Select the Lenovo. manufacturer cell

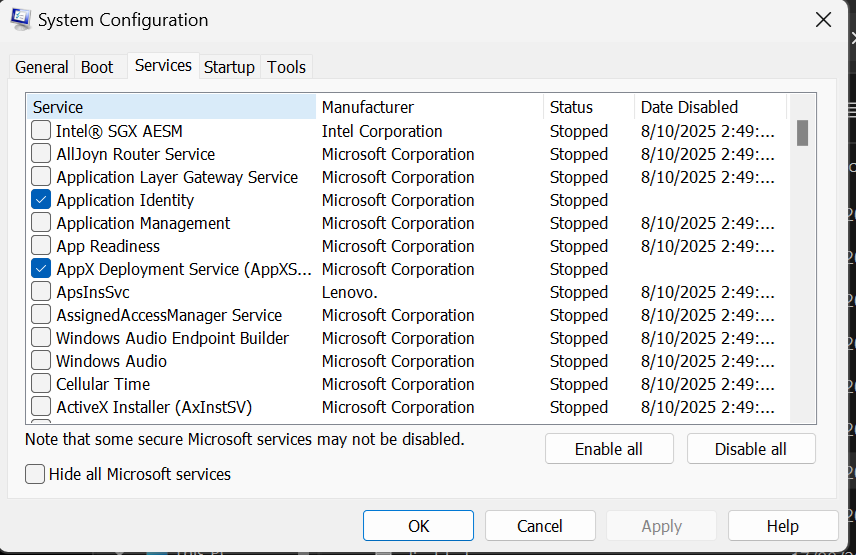(x=349, y=292)
